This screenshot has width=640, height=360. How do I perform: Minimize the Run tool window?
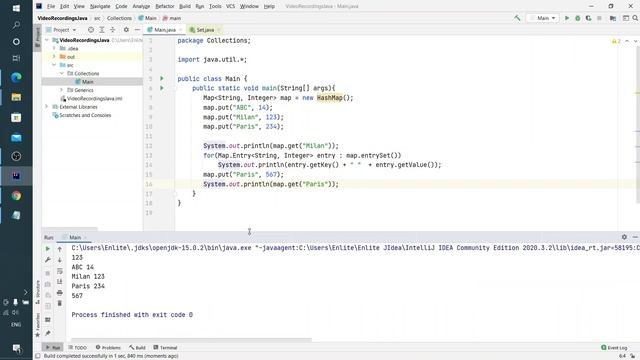click(x=635, y=237)
